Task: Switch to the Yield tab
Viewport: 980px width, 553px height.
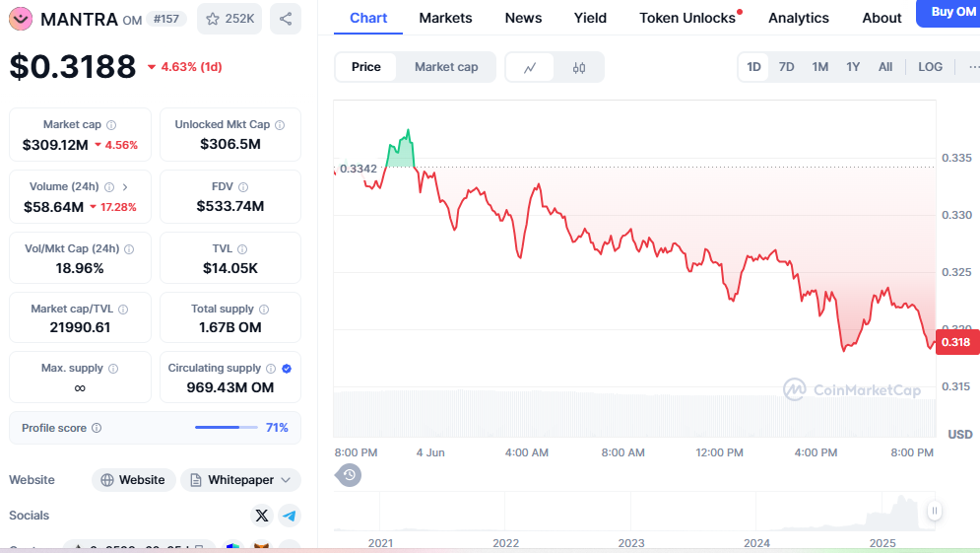Action: pyautogui.click(x=590, y=18)
